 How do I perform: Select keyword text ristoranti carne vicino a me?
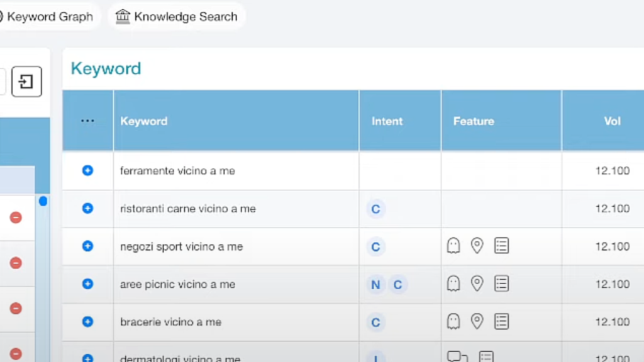(187, 209)
